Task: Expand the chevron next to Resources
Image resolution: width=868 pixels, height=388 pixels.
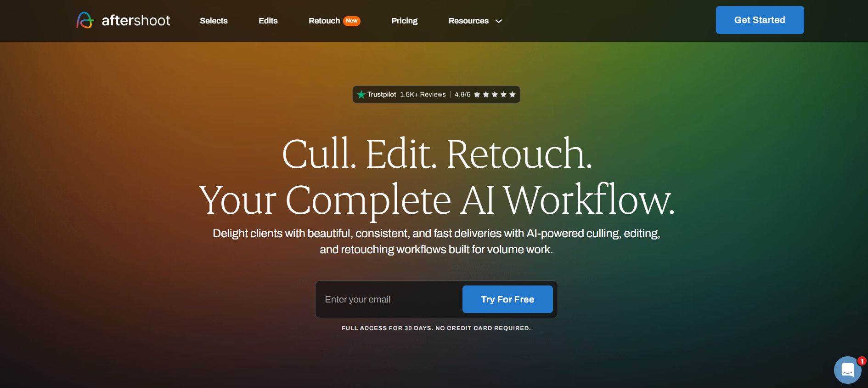Action: click(499, 21)
